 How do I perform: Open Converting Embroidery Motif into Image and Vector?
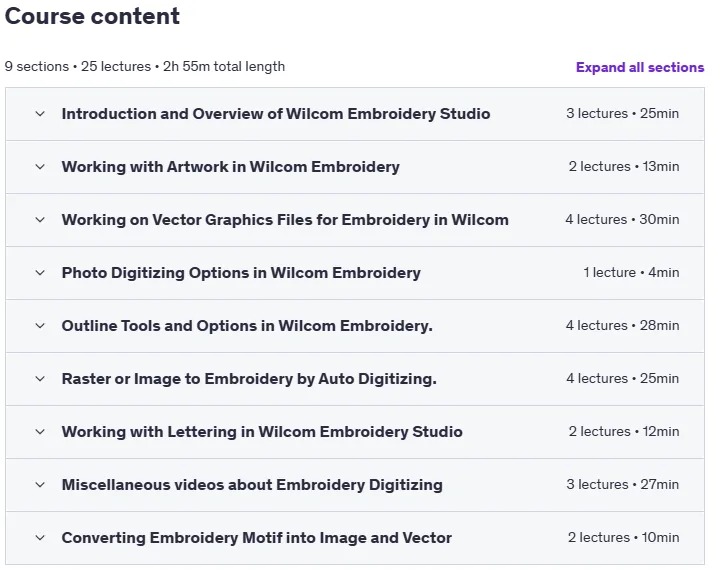(x=256, y=538)
